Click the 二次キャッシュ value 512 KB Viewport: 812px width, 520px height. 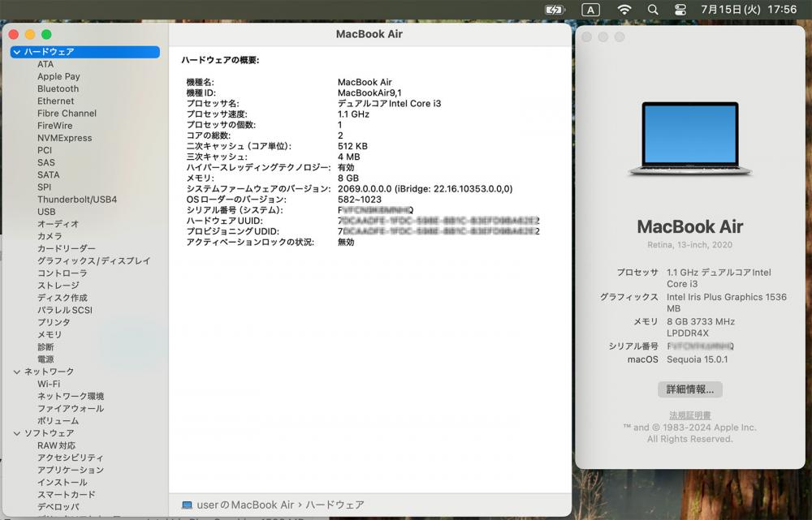point(352,147)
